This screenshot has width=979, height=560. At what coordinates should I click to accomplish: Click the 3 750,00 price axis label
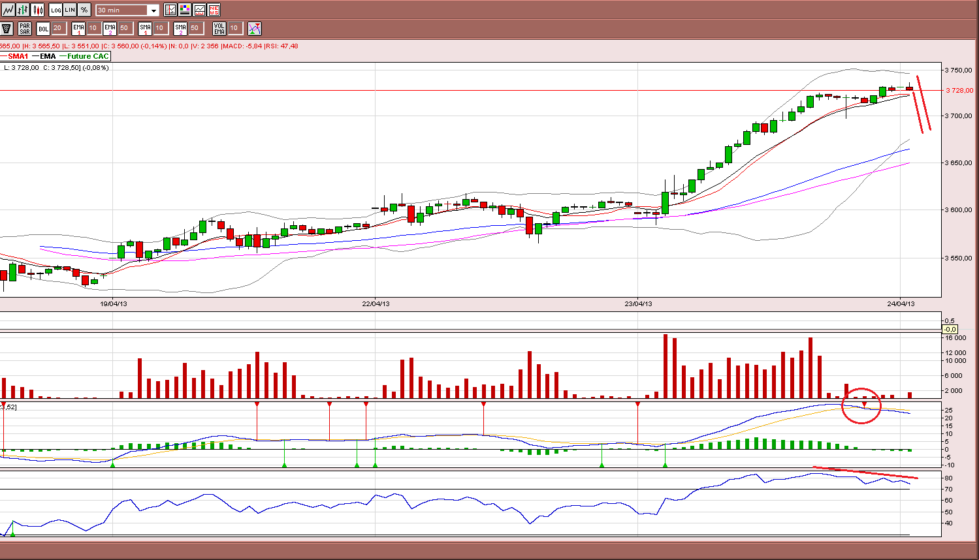click(x=959, y=70)
